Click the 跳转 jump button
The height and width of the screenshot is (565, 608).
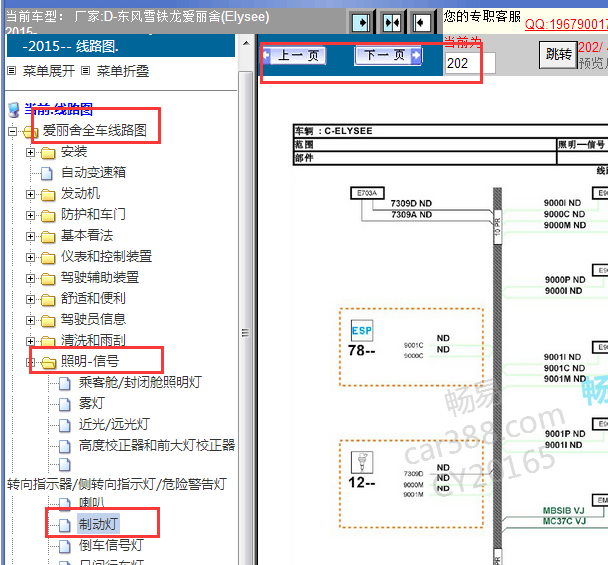pos(558,55)
